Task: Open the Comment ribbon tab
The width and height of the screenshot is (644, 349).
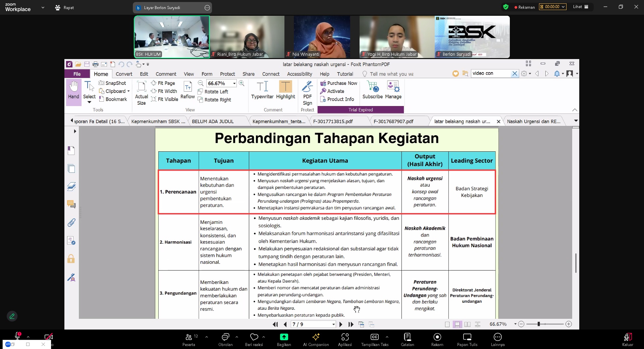Action: [166, 74]
